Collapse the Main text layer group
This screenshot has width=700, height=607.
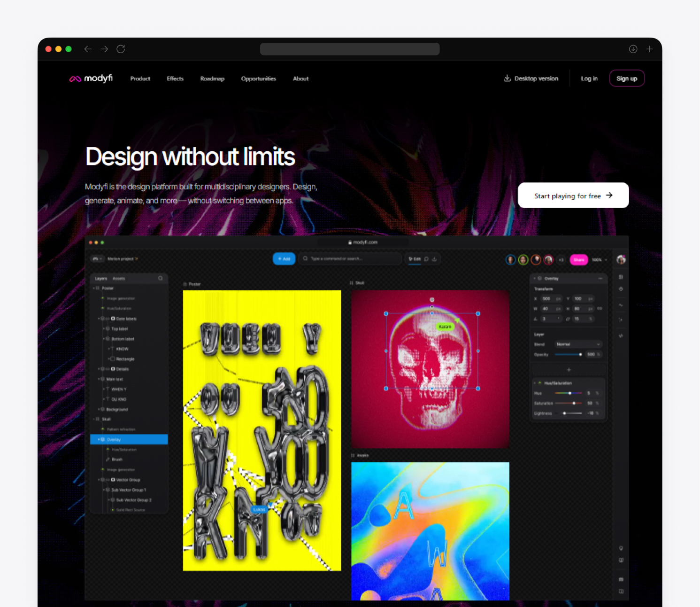[99, 379]
